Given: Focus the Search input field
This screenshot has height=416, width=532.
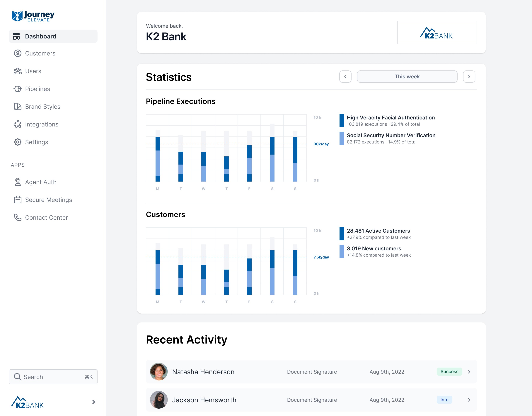Looking at the screenshot, I should [53, 377].
